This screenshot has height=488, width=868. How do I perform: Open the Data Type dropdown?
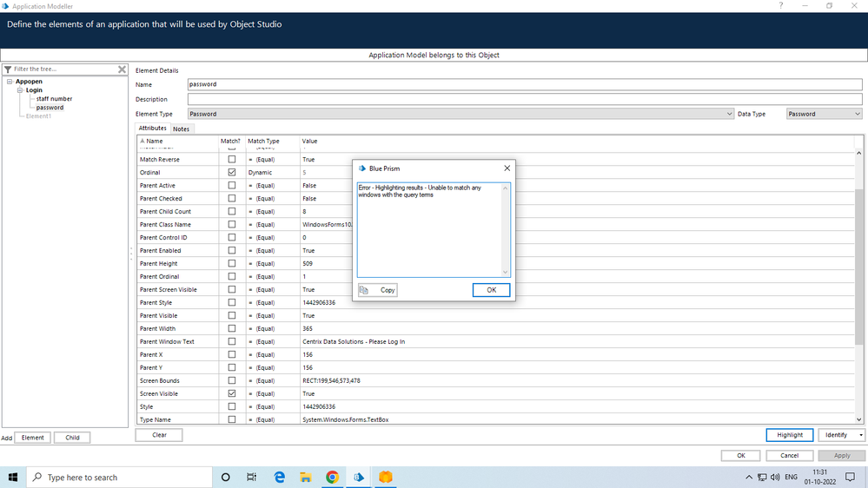(823, 114)
